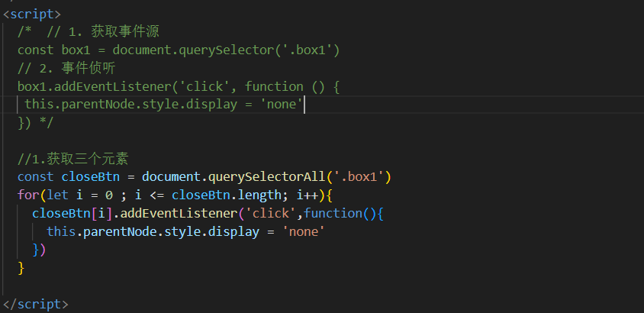Click the closing yellow '}' of for loop
Screen dimensions: 644x313
coord(21,268)
